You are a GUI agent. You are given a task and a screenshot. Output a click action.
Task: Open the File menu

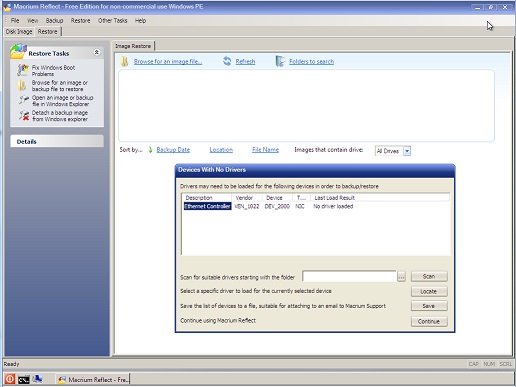(15, 21)
